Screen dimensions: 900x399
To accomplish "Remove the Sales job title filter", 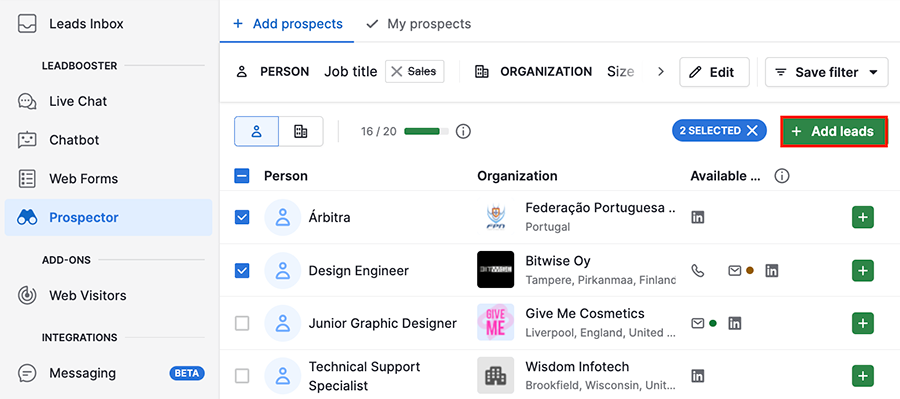I will point(397,72).
